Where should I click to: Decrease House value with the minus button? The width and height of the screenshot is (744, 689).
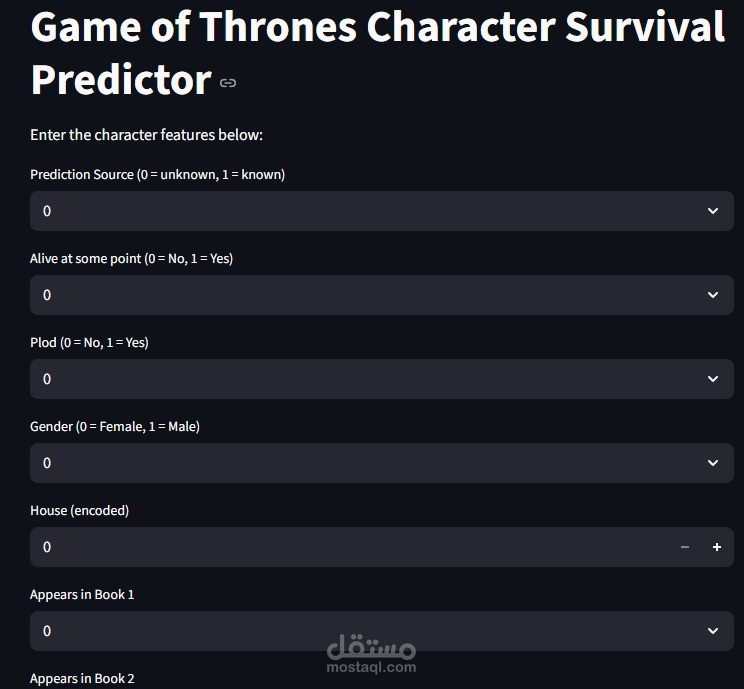tap(685, 547)
